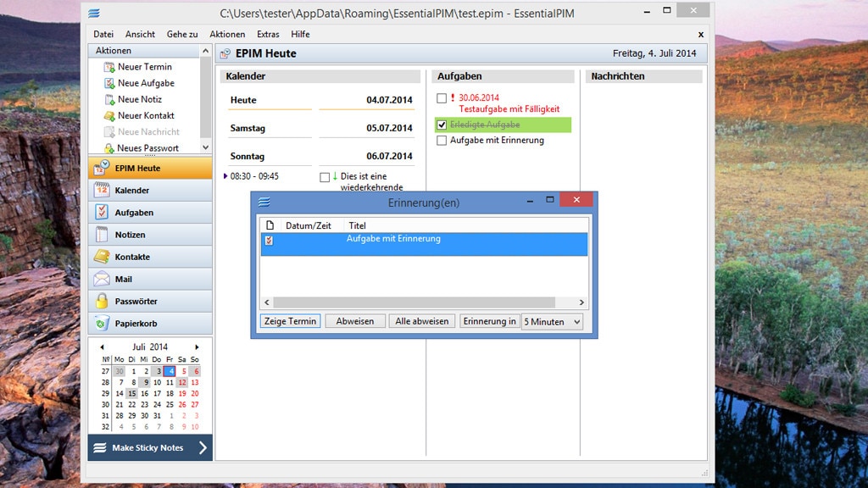Image resolution: width=868 pixels, height=488 pixels.
Task: Click the Erinnerung(en) dialog logo icon
Action: pos(264,202)
